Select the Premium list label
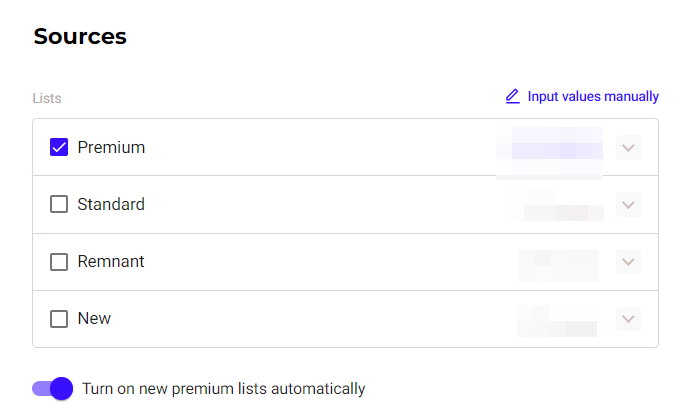The height and width of the screenshot is (417, 691). click(x=111, y=147)
